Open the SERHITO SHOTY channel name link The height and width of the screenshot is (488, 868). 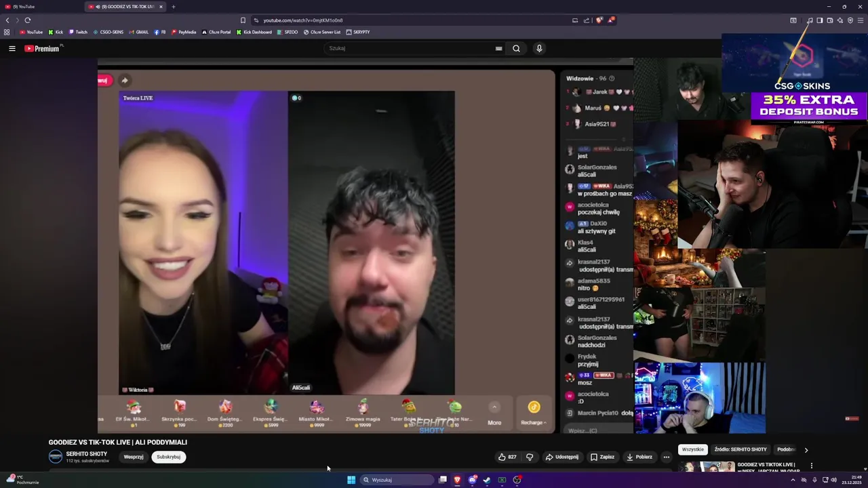87,454
